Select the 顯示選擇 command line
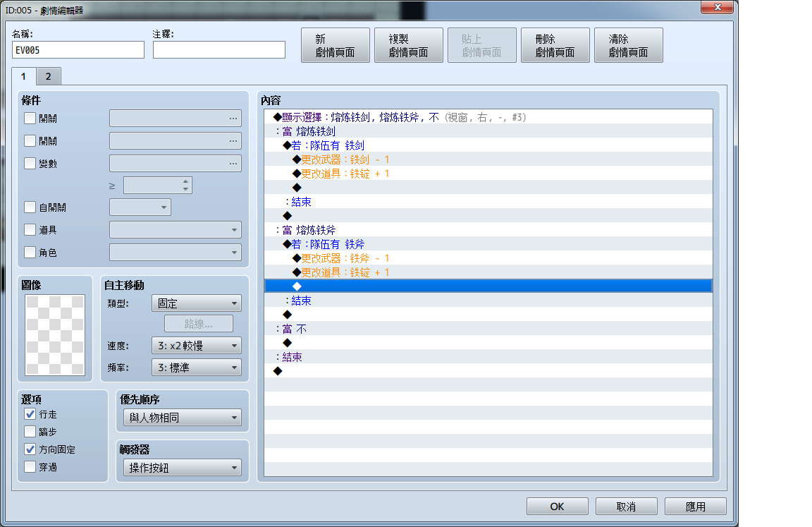 488,117
